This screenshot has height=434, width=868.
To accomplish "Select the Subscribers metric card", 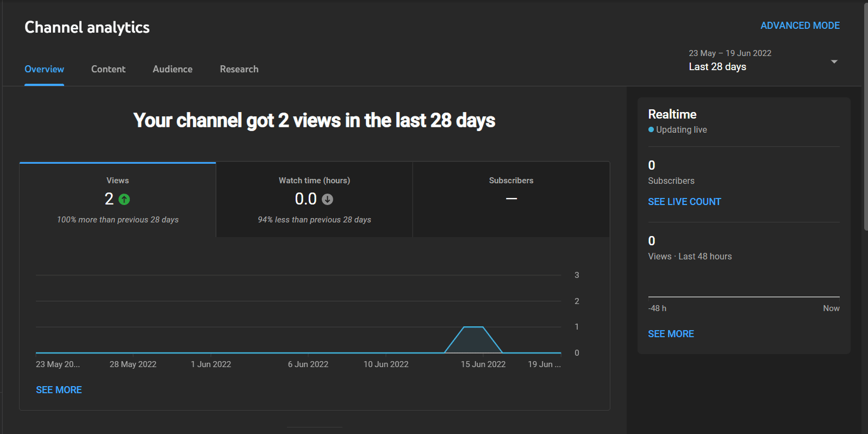I will point(511,200).
